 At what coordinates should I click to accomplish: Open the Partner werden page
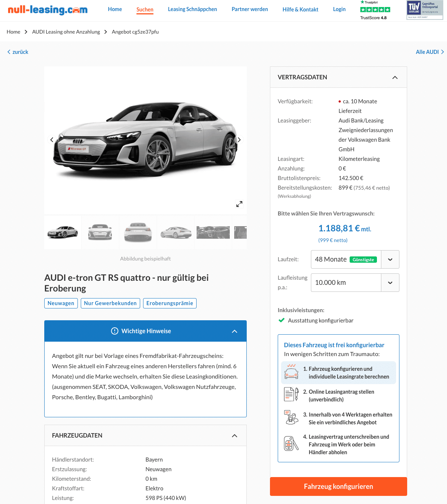pos(250,9)
